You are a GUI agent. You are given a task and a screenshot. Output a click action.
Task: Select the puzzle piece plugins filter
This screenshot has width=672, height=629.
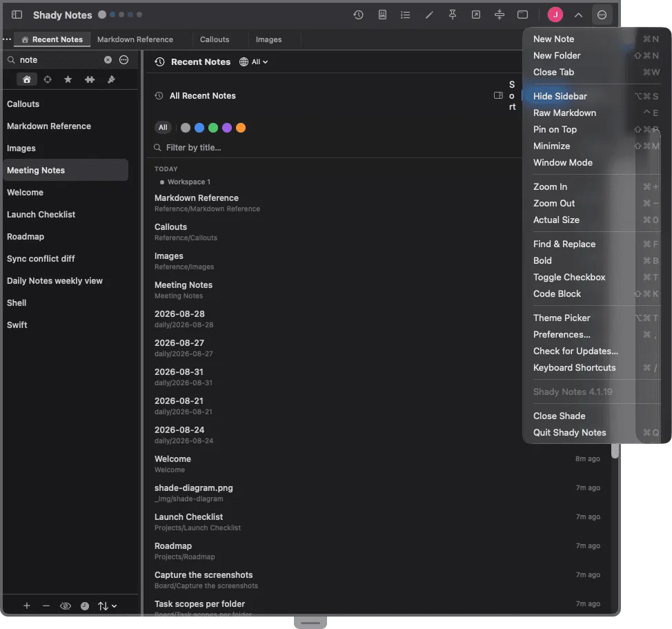tap(90, 79)
